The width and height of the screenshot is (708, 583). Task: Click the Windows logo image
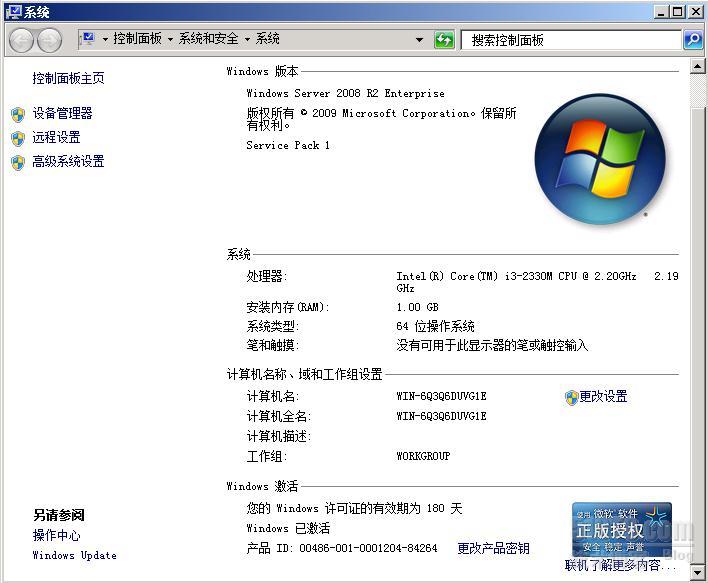click(x=600, y=160)
